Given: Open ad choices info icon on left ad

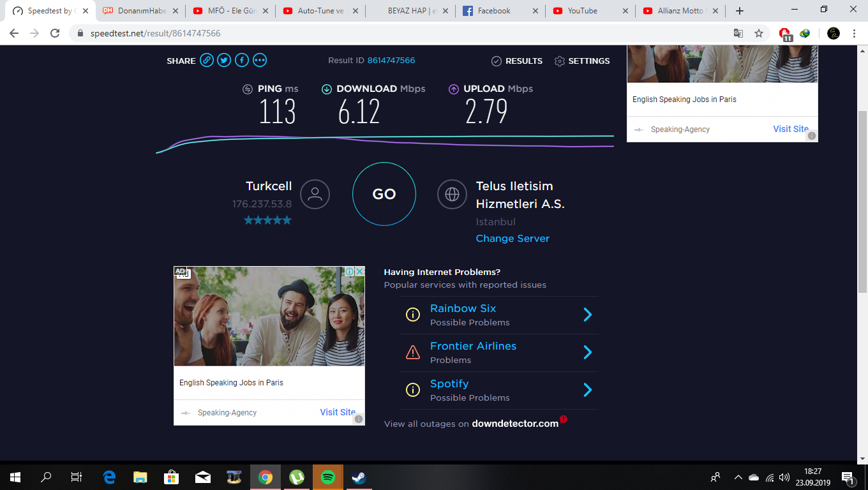Looking at the screenshot, I should tap(350, 271).
